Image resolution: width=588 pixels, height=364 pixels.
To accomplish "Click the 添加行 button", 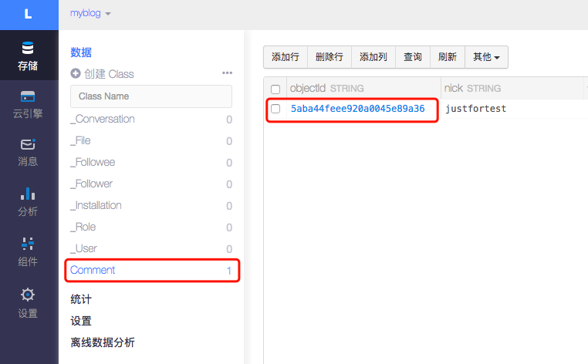I will 286,57.
